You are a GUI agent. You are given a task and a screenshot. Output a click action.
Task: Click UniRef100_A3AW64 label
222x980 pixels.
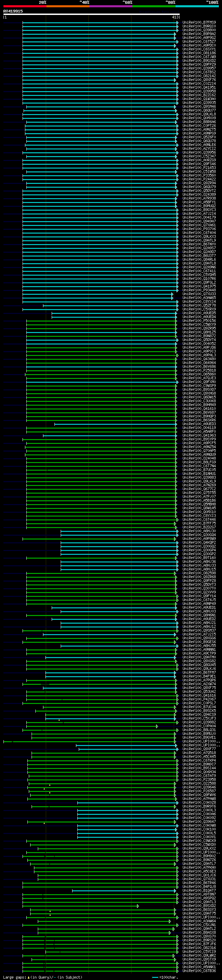tap(199, 921)
